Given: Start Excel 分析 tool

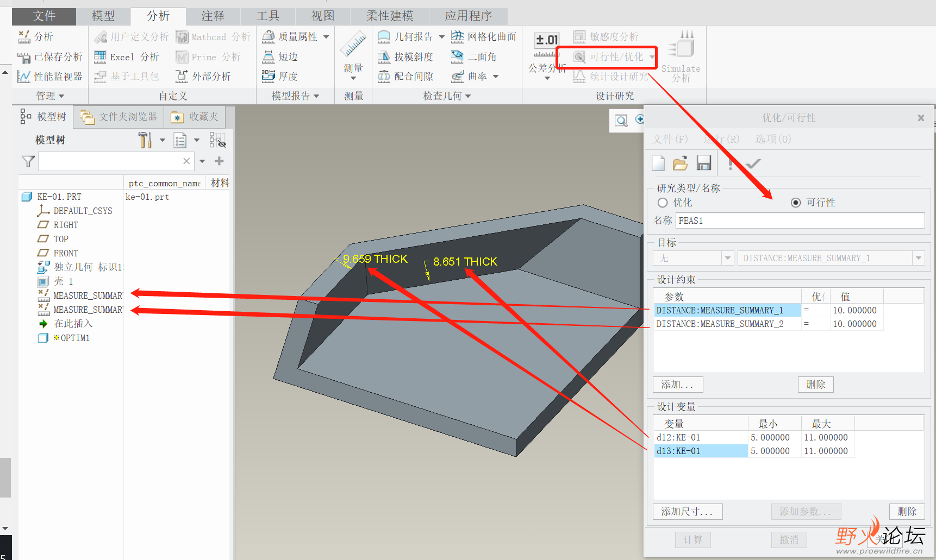Looking at the screenshot, I should pos(126,57).
